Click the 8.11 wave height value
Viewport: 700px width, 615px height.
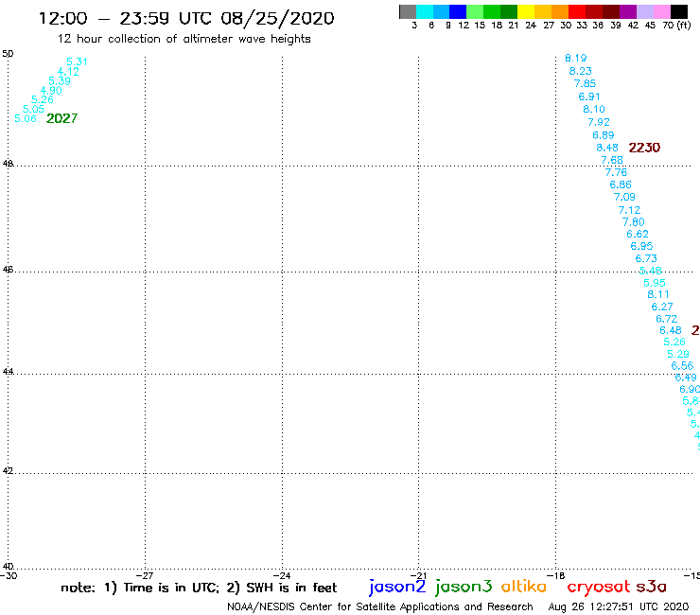click(658, 295)
